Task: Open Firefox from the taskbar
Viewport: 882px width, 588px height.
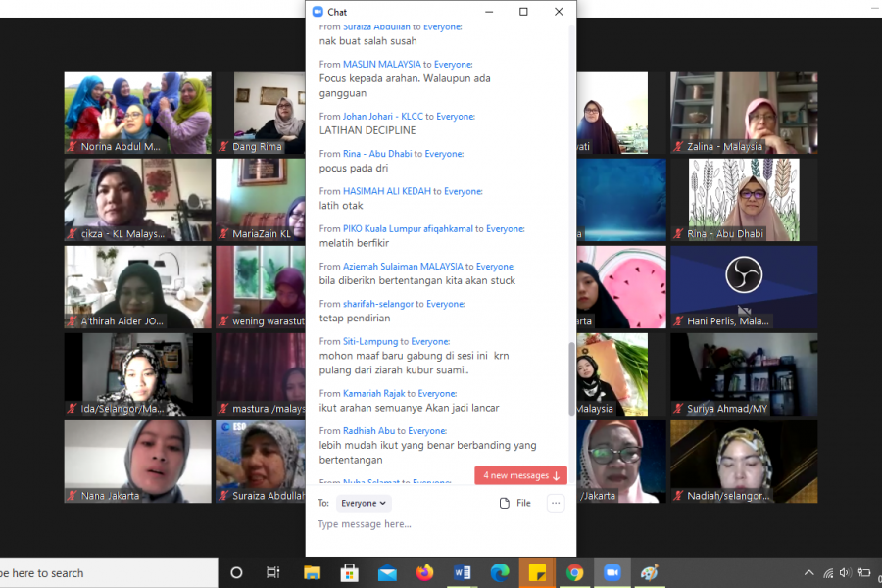Action: tap(424, 573)
